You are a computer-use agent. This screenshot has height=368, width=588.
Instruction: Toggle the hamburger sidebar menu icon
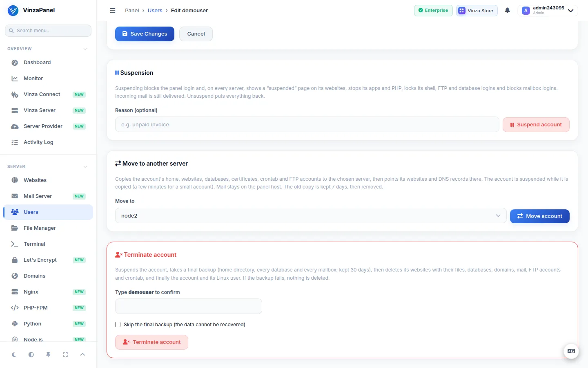tap(113, 11)
